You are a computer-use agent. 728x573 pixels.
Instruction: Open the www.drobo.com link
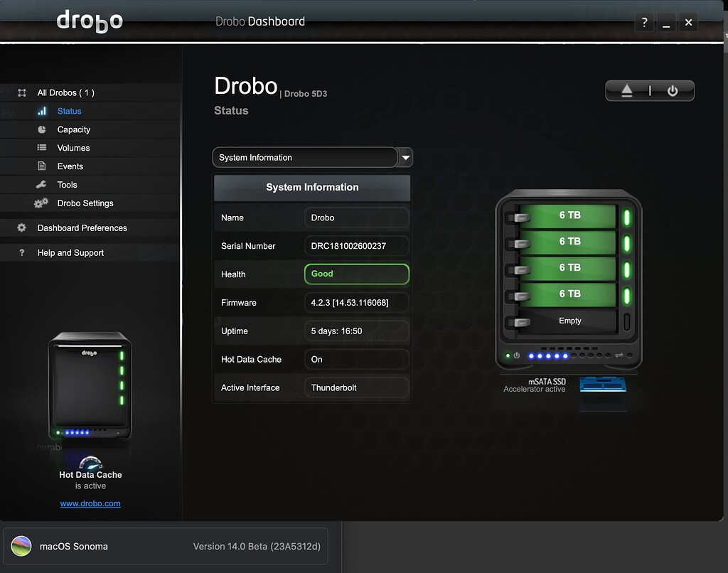(90, 503)
